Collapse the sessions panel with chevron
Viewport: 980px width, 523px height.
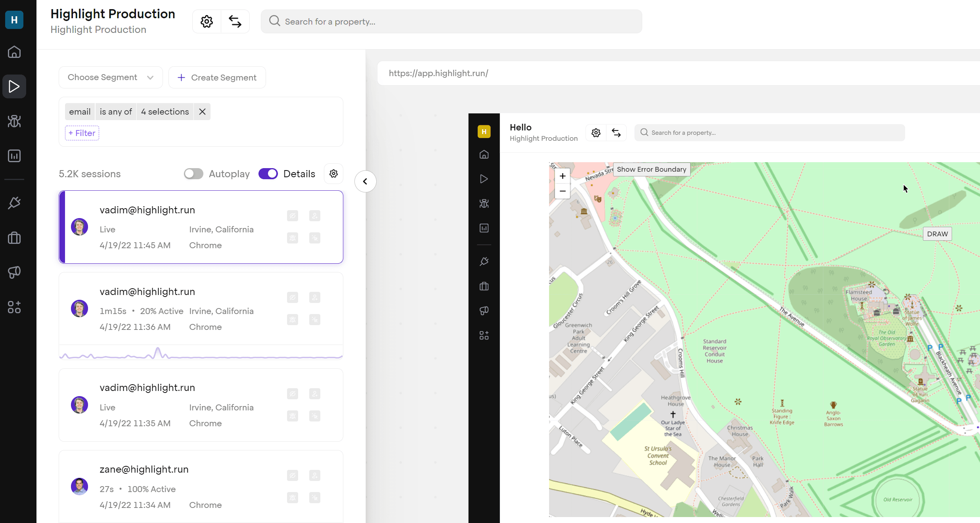[365, 182]
